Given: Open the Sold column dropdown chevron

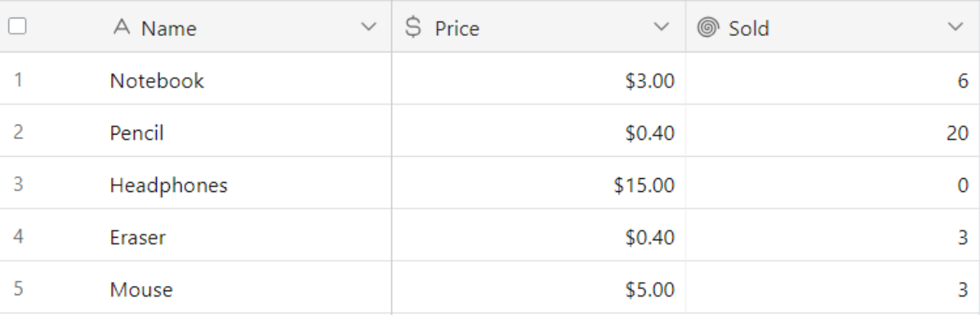Looking at the screenshot, I should pos(955,28).
